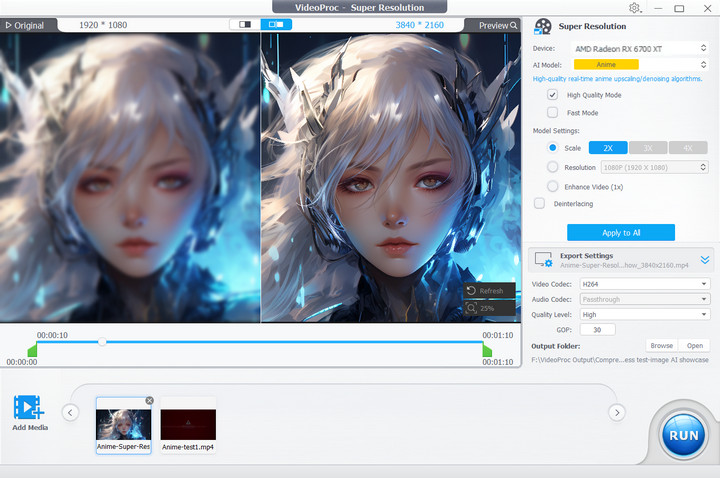Click the 3840 * 2160 output resolution text
The image size is (720, 478).
point(420,25)
